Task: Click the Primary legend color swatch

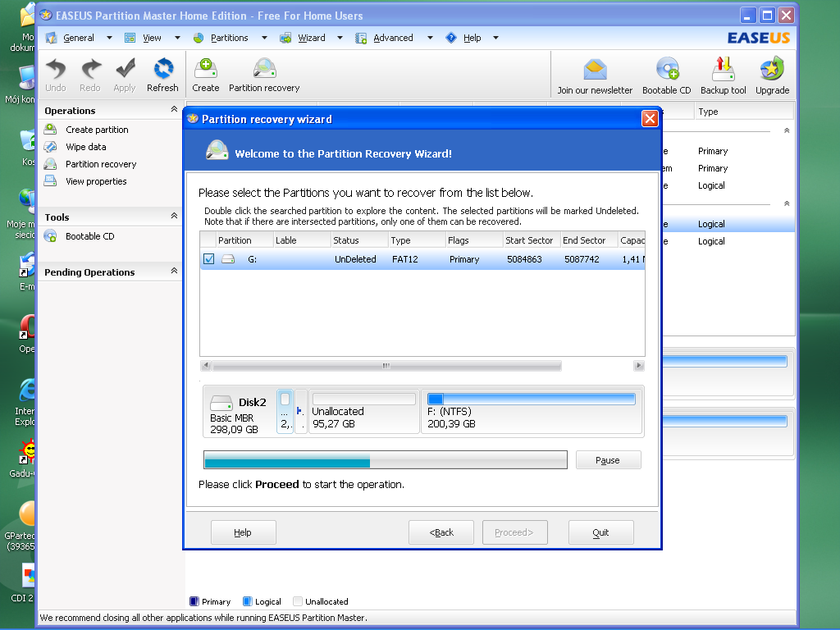Action: (194, 601)
